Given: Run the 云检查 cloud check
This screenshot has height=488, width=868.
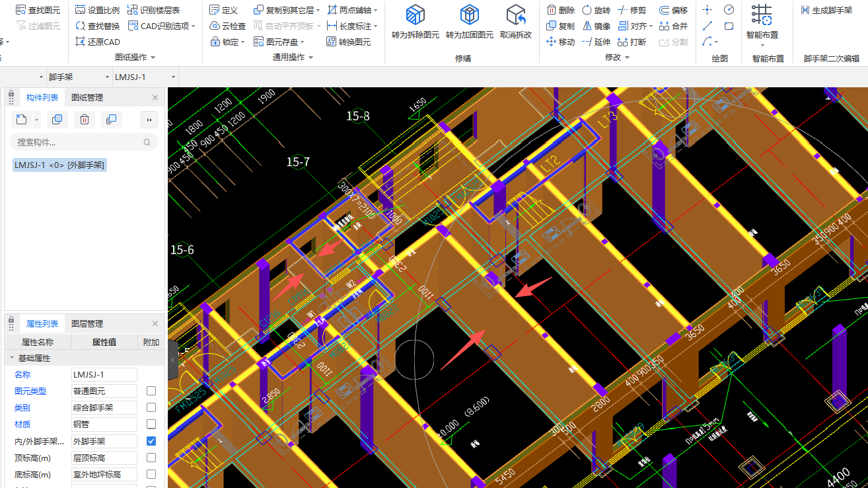Looking at the screenshot, I should point(228,26).
